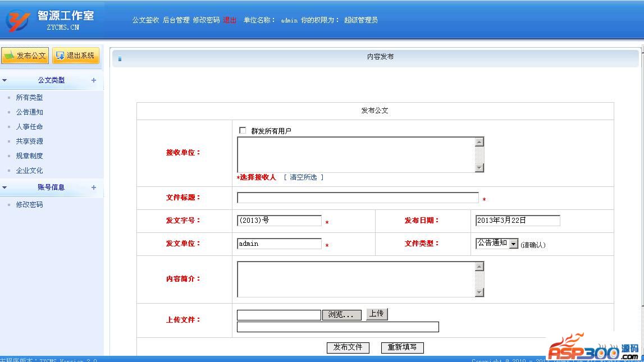Open 共享资源 category in sidebar
The width and height of the screenshot is (644, 362).
29,141
